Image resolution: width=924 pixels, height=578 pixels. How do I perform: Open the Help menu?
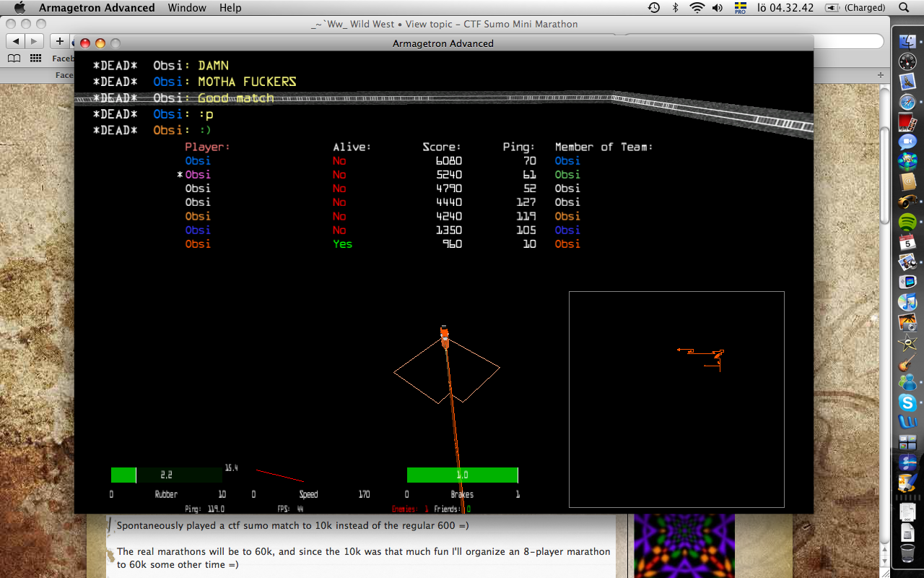(x=230, y=8)
